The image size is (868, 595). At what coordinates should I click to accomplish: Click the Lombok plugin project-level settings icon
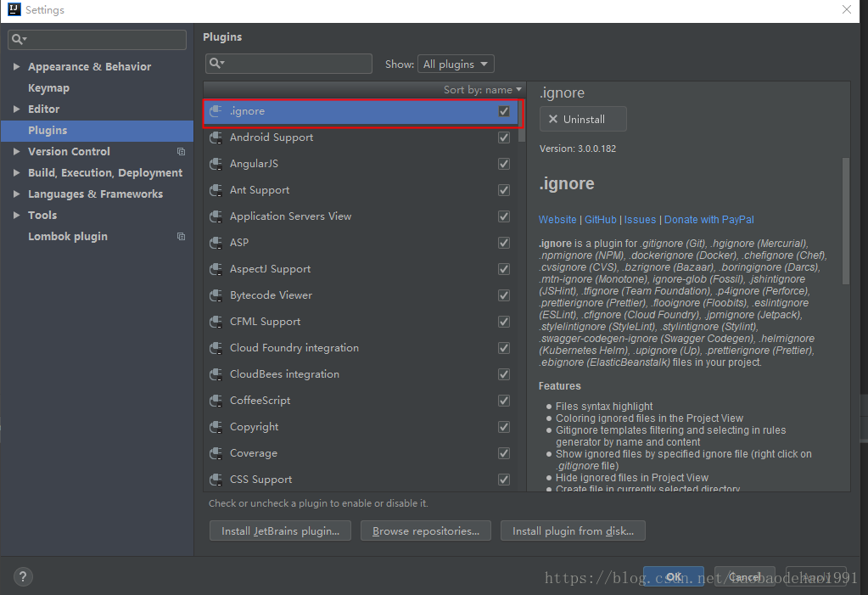(x=181, y=236)
